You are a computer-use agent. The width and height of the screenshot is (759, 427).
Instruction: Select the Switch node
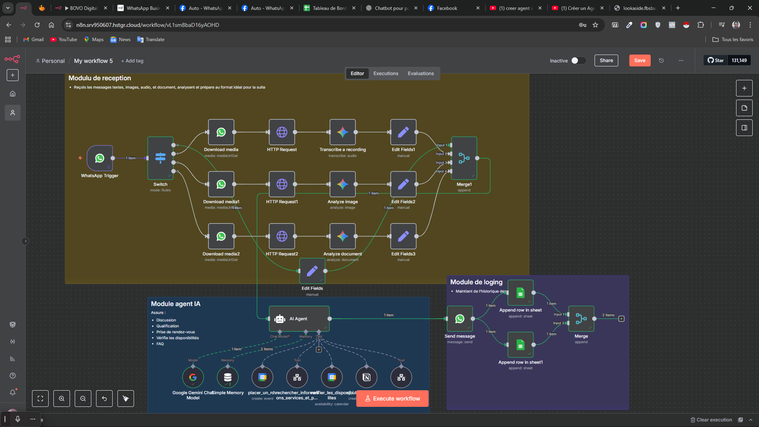pos(160,158)
